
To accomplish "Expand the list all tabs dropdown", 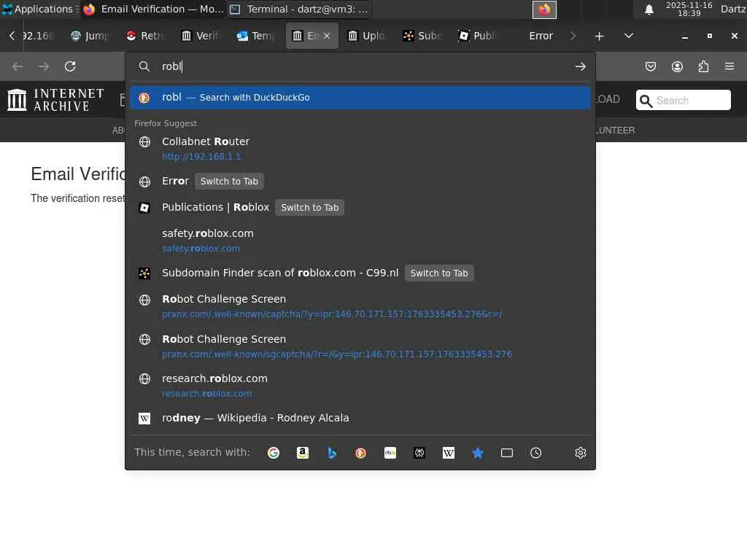I will point(629,36).
